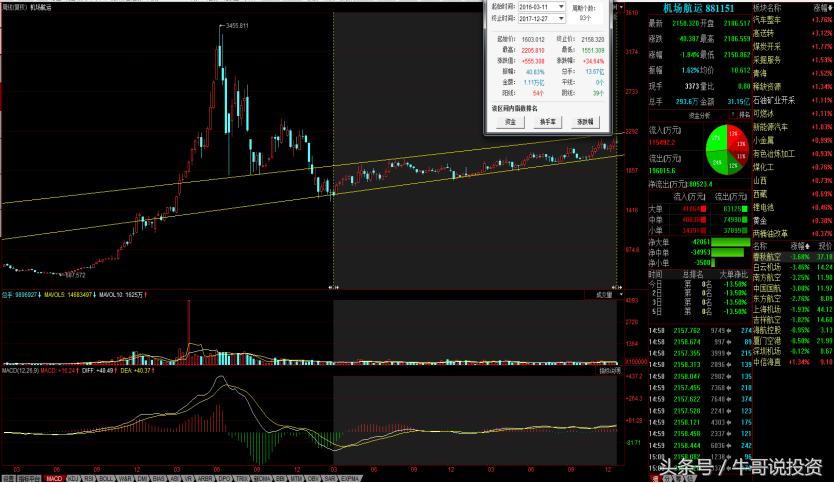Open the 可燃冰 sector row

click(x=793, y=113)
